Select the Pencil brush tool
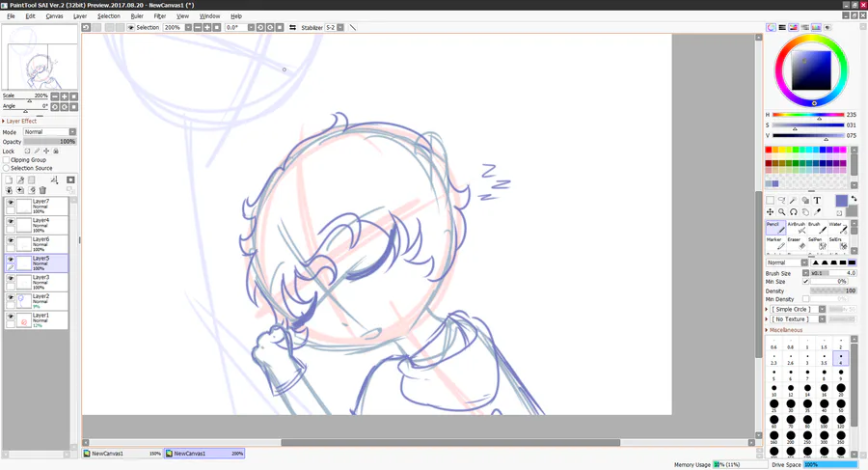Screen dimensions: 868x470 click(x=775, y=228)
